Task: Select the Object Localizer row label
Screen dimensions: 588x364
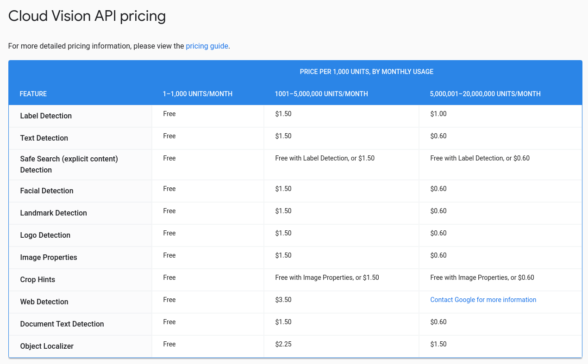Action: pos(47,346)
